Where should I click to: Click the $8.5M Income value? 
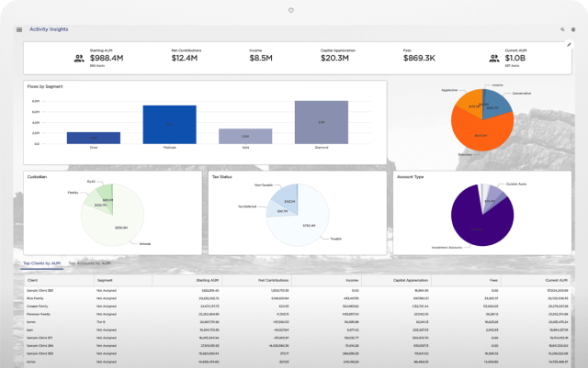[261, 58]
